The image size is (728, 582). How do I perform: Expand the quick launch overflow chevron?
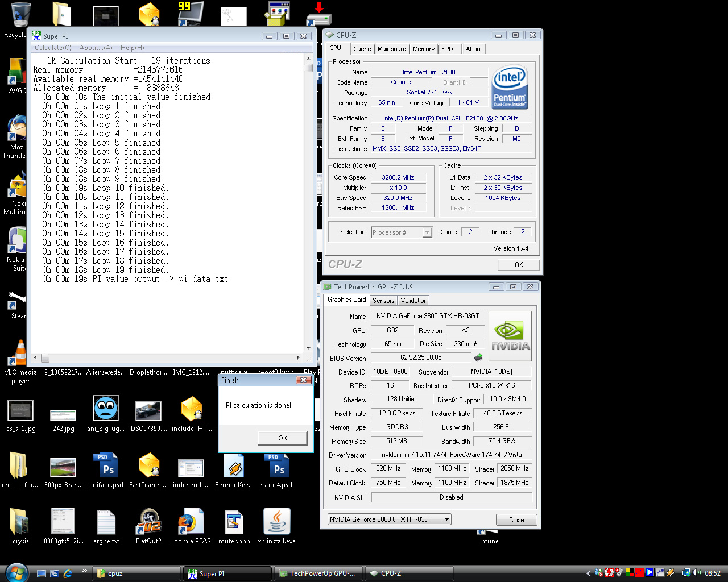point(85,571)
